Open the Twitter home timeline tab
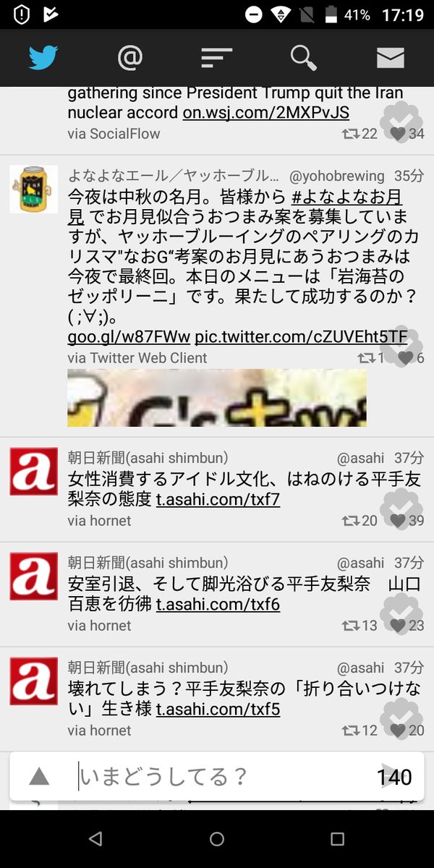The image size is (434, 868). click(x=43, y=57)
